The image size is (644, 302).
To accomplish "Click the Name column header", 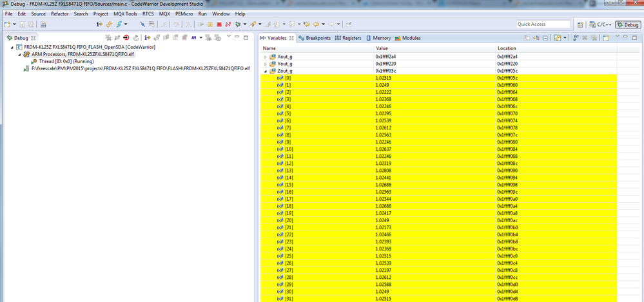I will click(x=317, y=48).
